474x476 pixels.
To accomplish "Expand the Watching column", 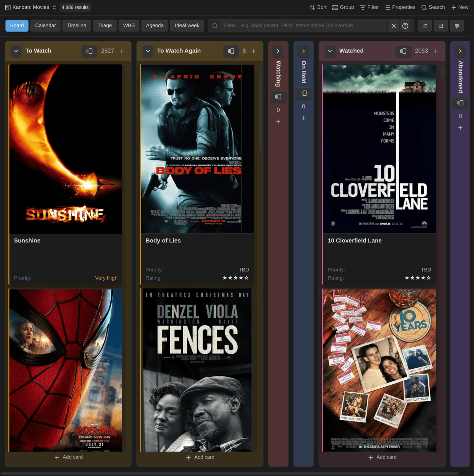I will 278,51.
